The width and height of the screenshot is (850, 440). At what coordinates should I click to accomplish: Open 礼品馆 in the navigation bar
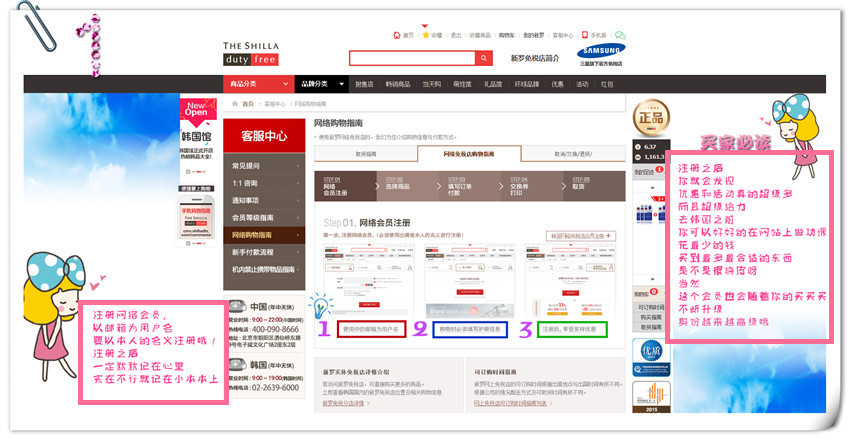click(493, 85)
